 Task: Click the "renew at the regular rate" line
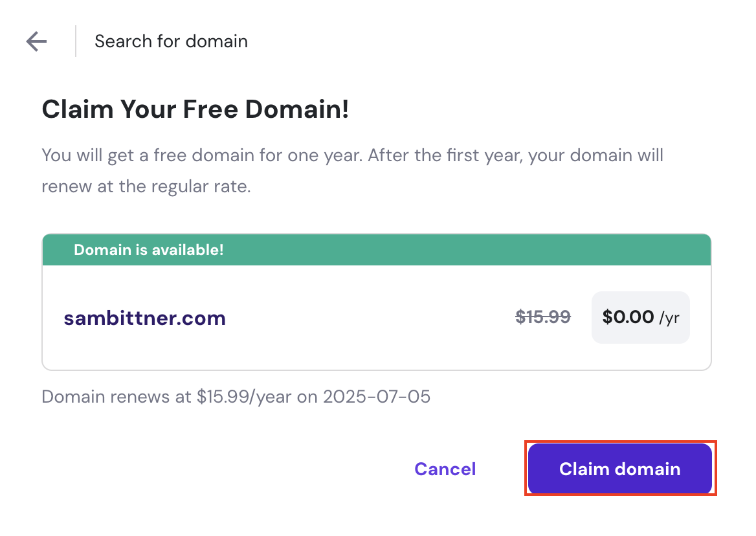point(146,186)
